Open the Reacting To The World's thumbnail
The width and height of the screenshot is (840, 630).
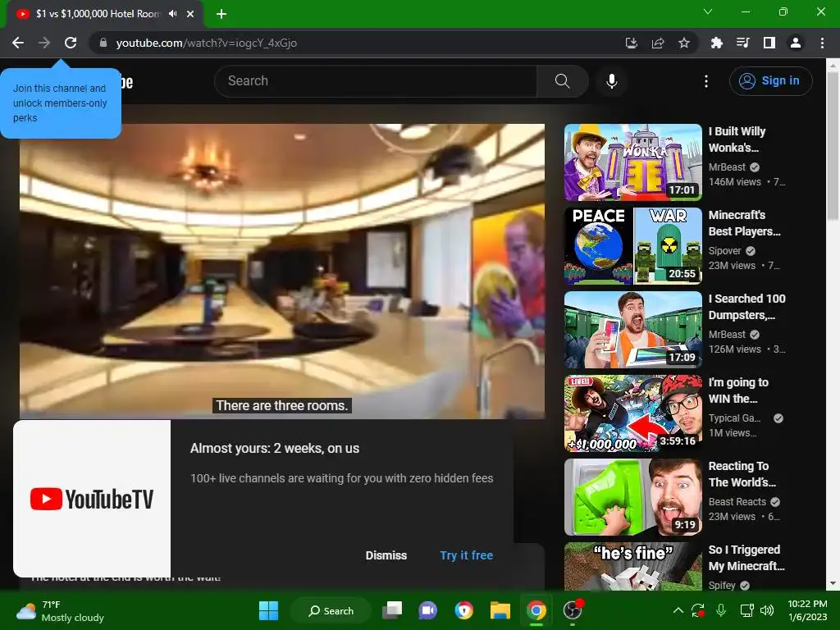[633, 496]
